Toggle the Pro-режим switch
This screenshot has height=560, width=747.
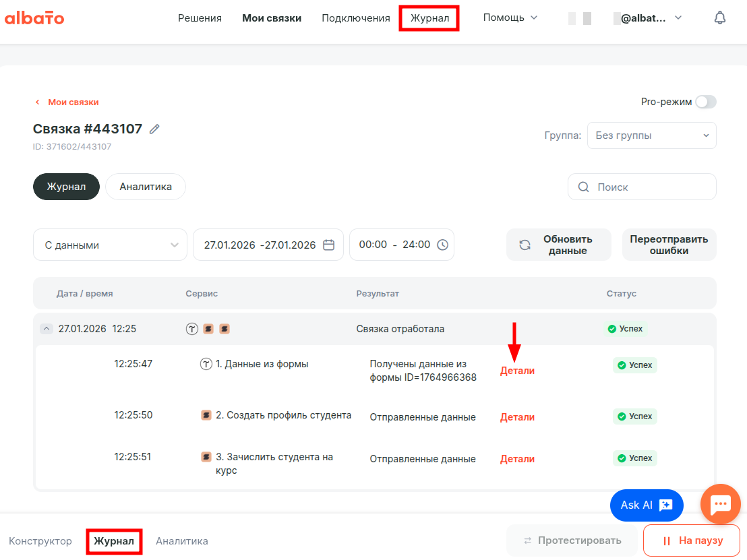coord(706,102)
